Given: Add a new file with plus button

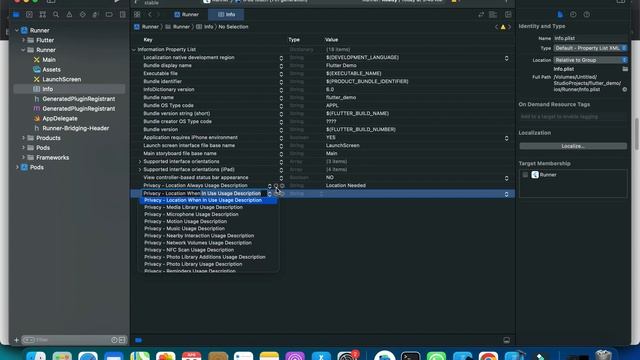Looking at the screenshot, I should click(16, 340).
